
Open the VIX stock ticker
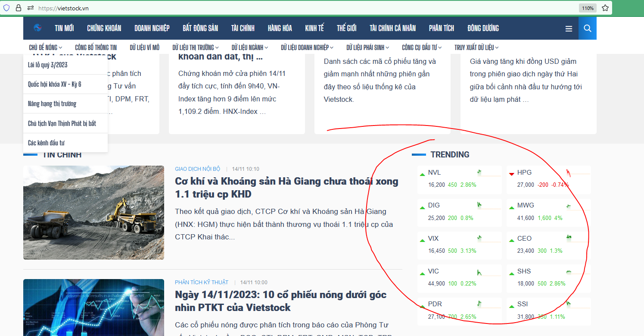point(433,239)
